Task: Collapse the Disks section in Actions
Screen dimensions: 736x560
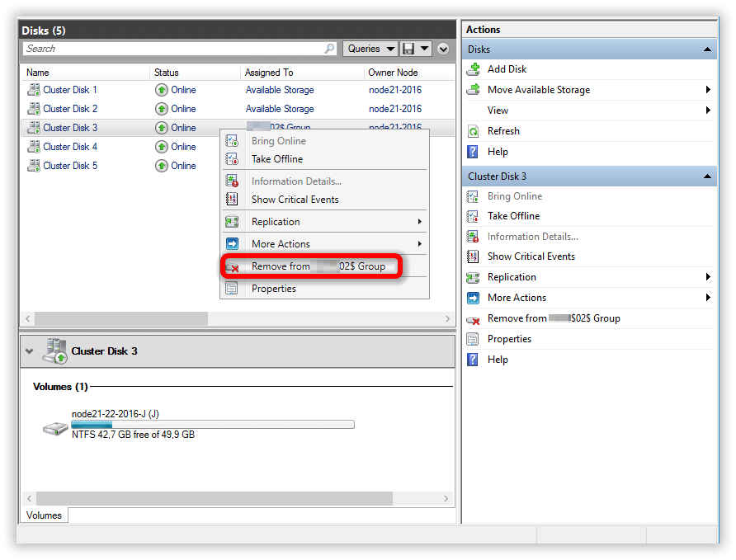Action: pos(707,50)
